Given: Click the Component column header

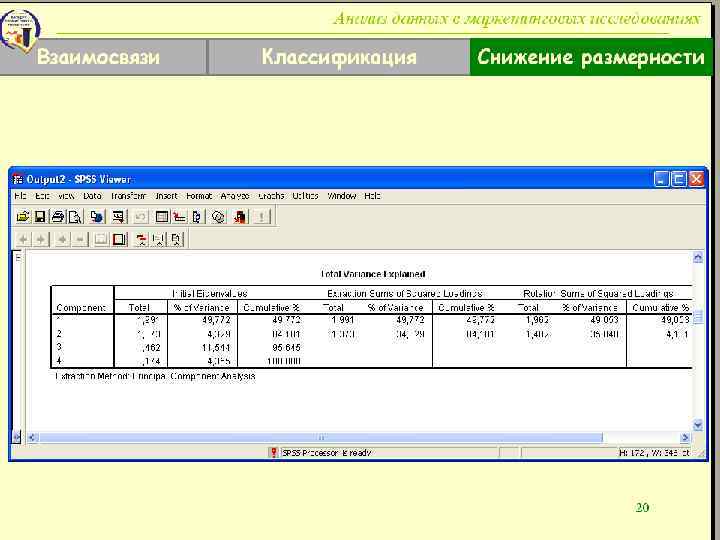Looking at the screenshot, I should tap(81, 308).
